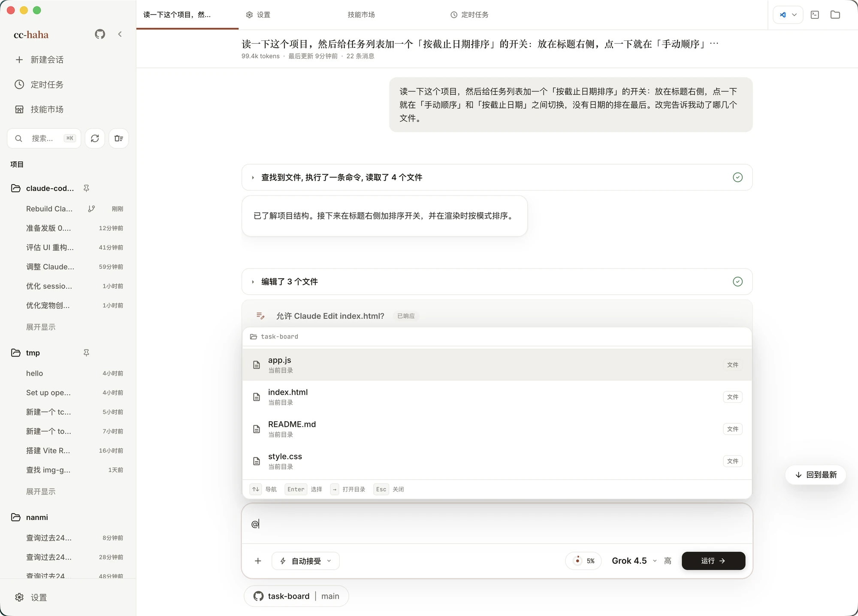This screenshot has height=616, width=858.
Task: Open the 搭建 Vite R... session
Action: 68,450
